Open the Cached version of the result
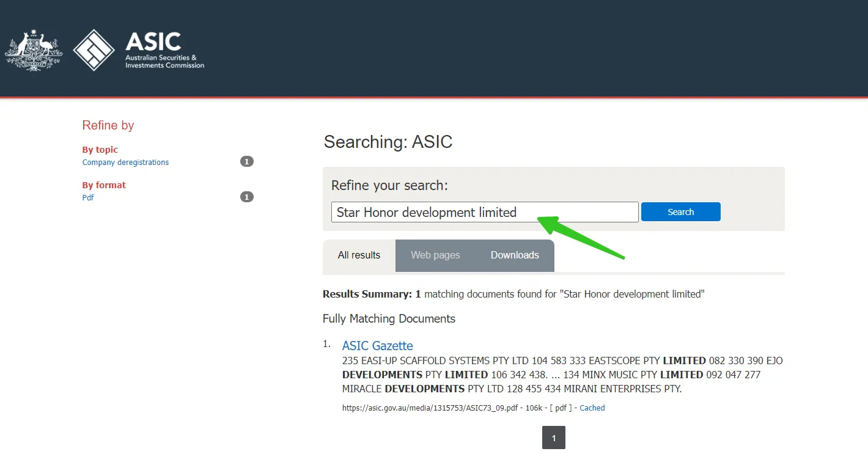This screenshot has height=454, width=868. (x=592, y=408)
